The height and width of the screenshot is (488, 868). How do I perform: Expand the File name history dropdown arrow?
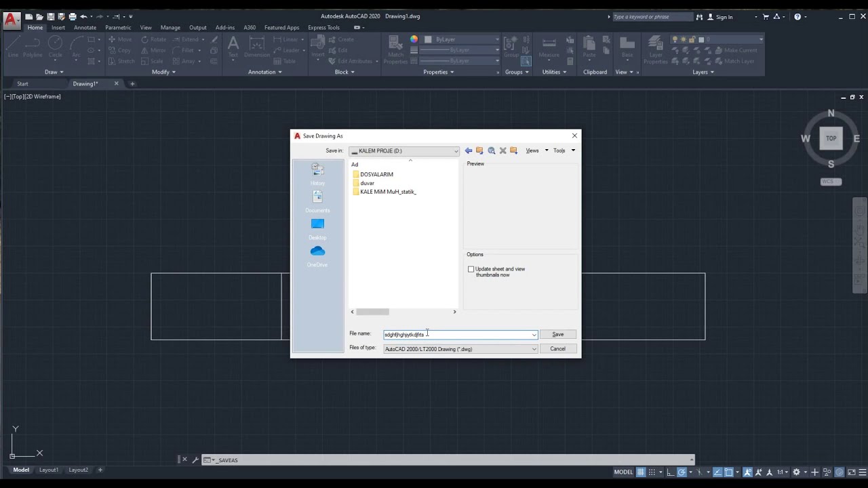coord(534,335)
